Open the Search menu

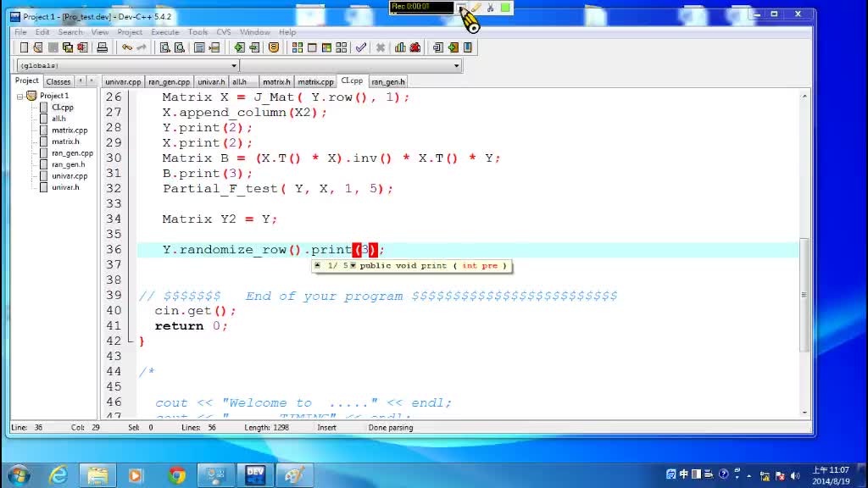(x=70, y=32)
